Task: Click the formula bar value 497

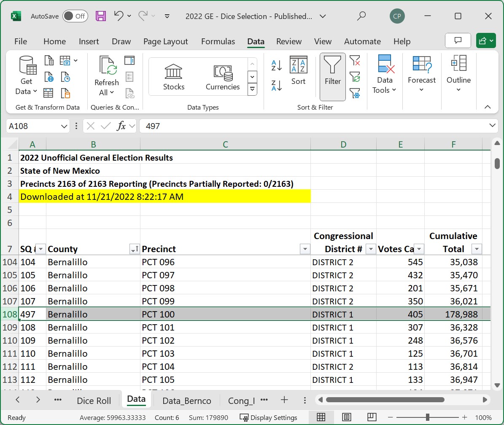Action: (x=153, y=126)
